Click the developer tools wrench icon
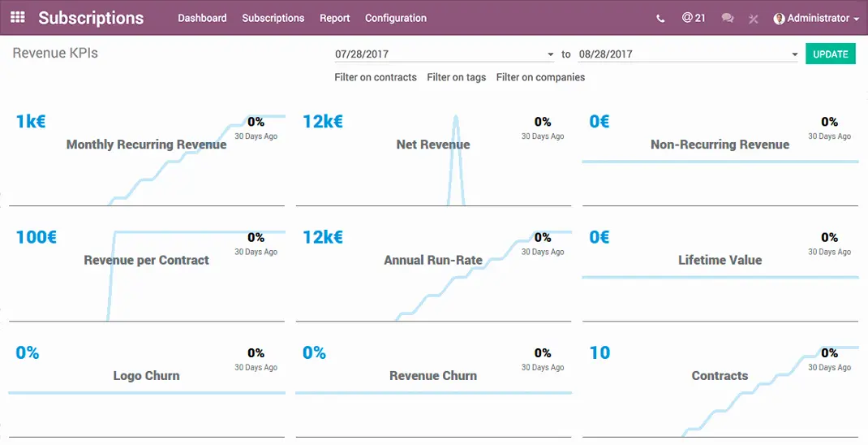 coord(754,19)
